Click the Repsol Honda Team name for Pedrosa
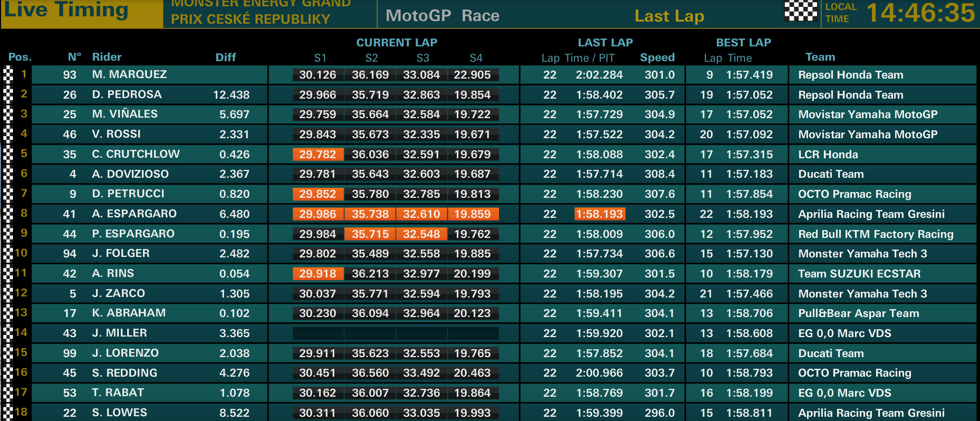 click(x=850, y=95)
